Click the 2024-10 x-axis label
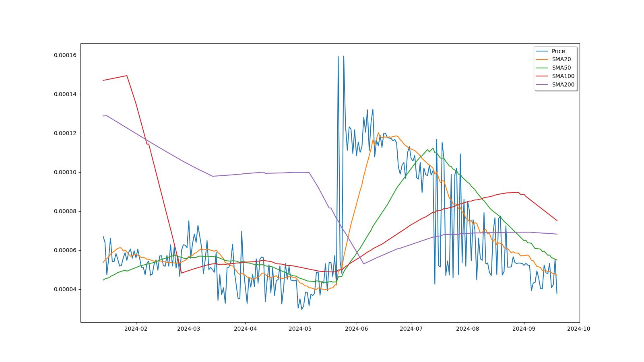644x362 pixels. [x=578, y=329]
